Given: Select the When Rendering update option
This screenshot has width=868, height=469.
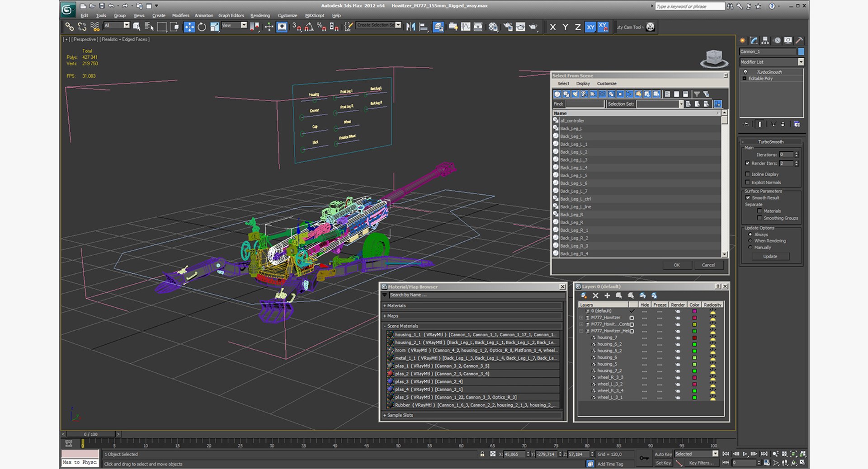Looking at the screenshot, I should [750, 241].
